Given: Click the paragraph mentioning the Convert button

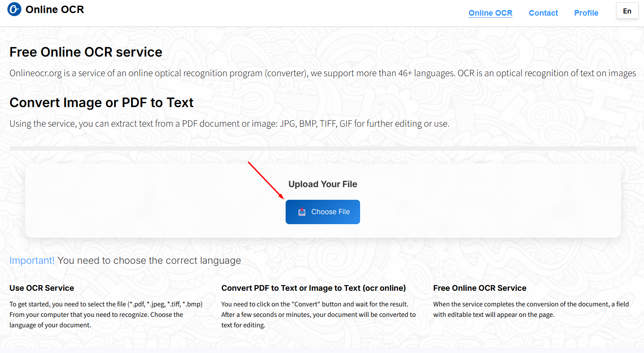Looking at the screenshot, I should (318, 314).
